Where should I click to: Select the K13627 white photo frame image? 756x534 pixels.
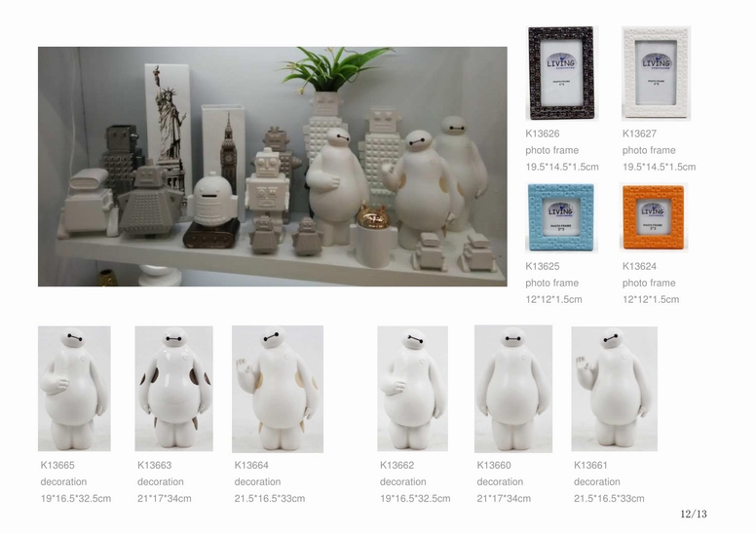[657, 73]
